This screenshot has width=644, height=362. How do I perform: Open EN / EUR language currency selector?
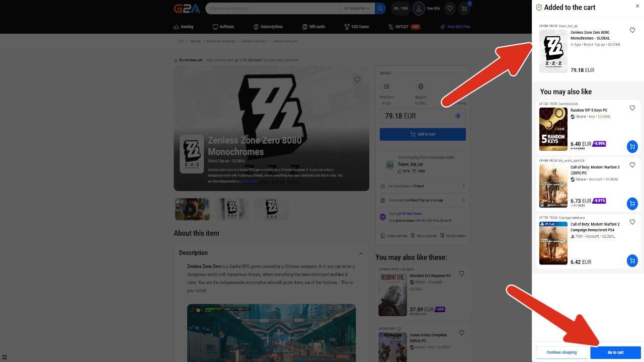pyautogui.click(x=401, y=9)
